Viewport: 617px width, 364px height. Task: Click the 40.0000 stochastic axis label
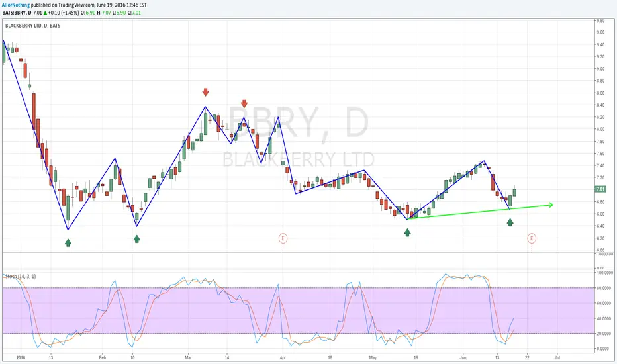[605, 318]
